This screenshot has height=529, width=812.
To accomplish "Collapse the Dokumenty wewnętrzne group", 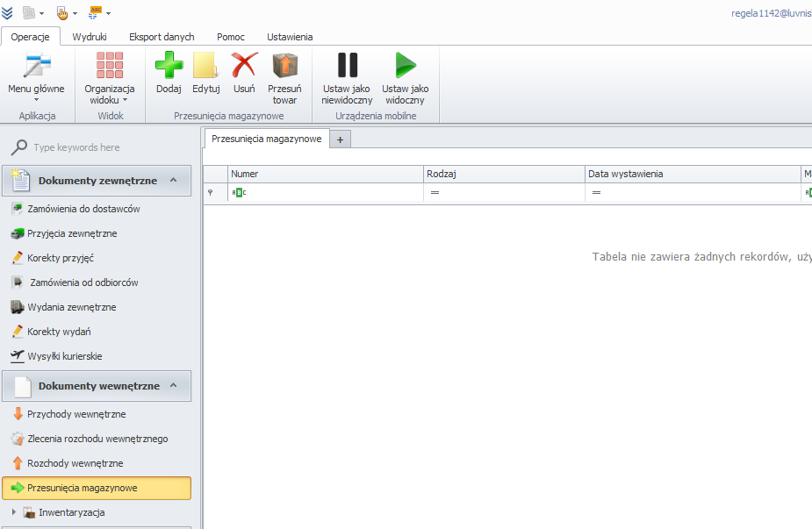I will pyautogui.click(x=174, y=386).
